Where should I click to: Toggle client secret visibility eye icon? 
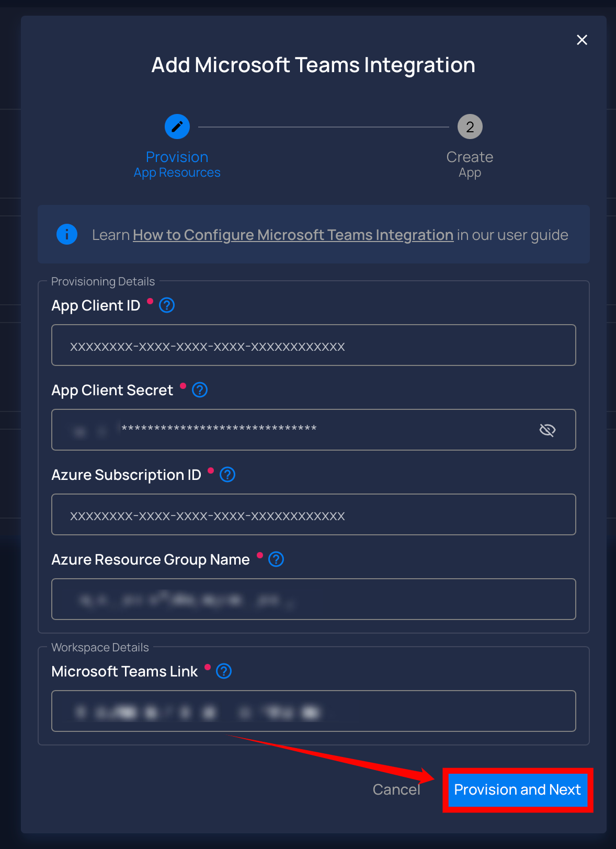click(x=547, y=430)
